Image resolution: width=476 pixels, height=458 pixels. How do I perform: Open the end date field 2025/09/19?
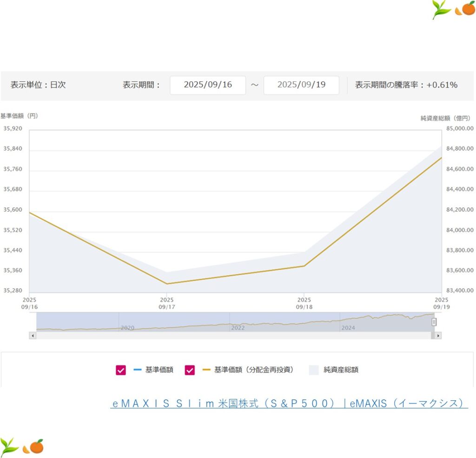point(301,85)
